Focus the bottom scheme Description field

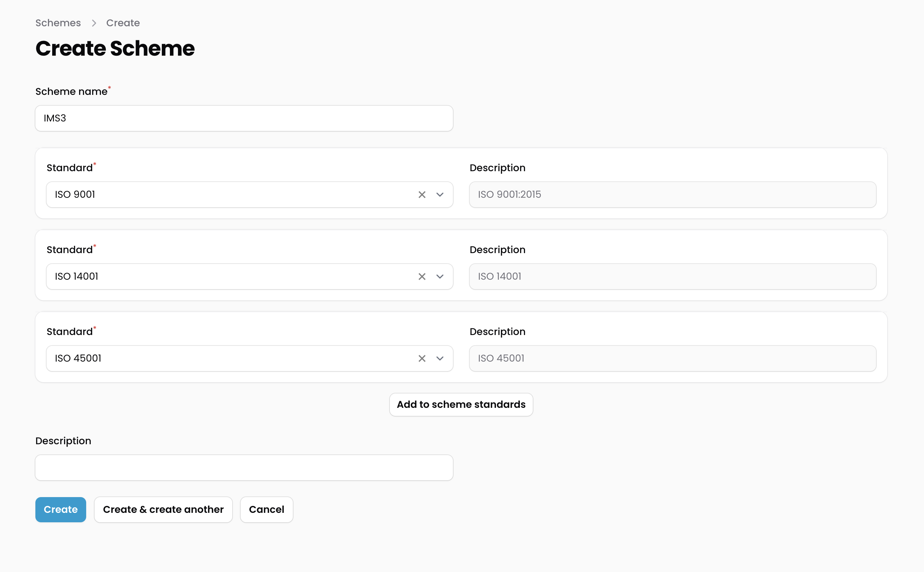click(244, 468)
